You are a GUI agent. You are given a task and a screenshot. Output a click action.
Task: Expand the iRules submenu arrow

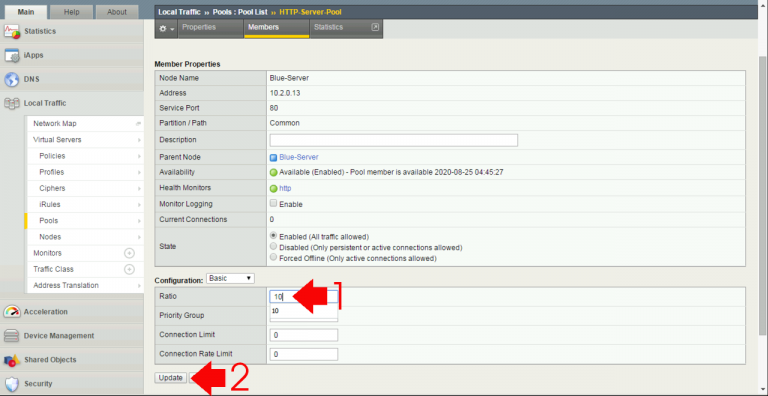(139, 205)
